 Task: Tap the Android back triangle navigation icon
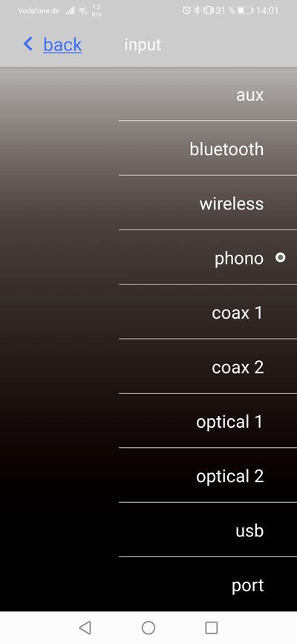pyautogui.click(x=85, y=627)
